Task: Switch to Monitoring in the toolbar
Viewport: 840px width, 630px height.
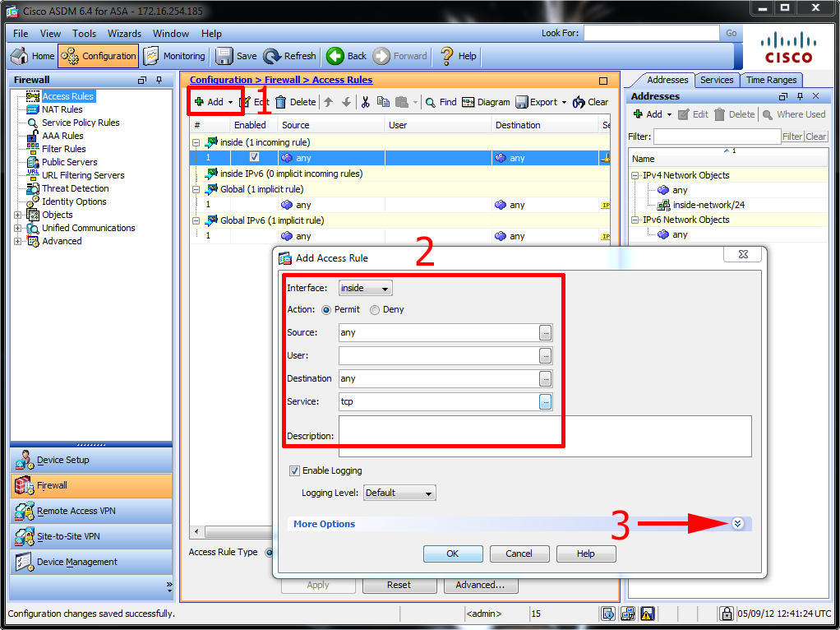Action: (x=174, y=56)
